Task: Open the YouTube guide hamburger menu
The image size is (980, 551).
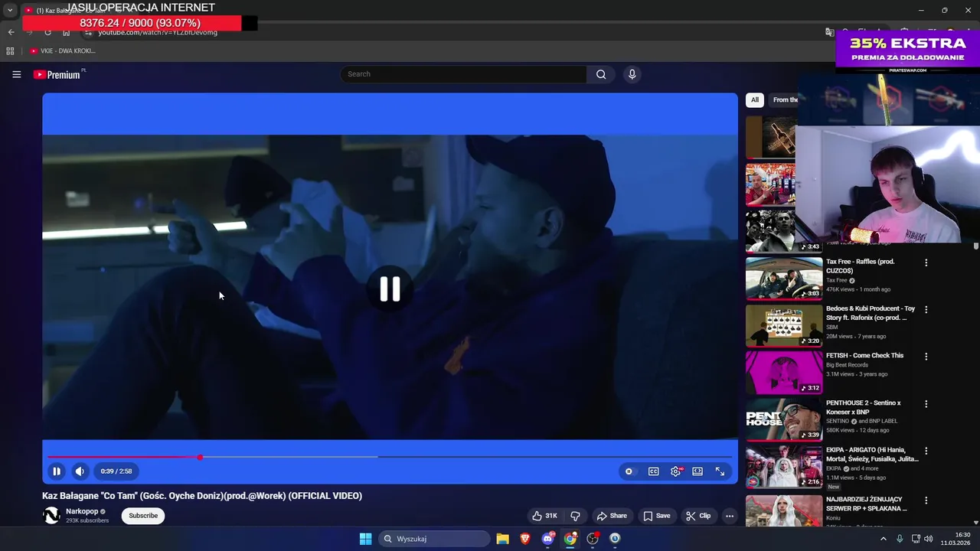Action: point(16,74)
